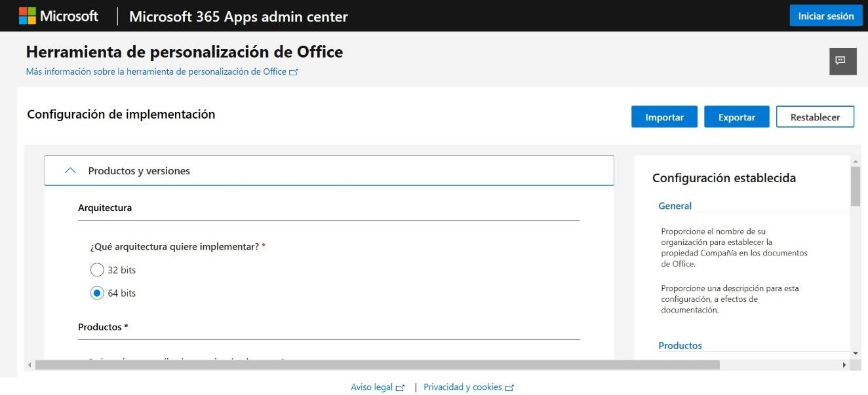Screen dimensions: 868x395
Task: Sign in with Iniciar sesión
Action: 825,16
